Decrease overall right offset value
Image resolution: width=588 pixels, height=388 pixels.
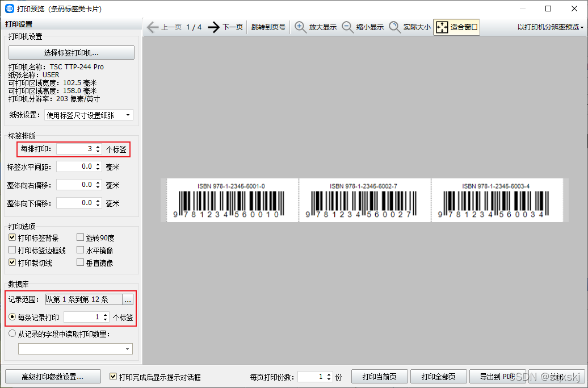click(x=98, y=187)
